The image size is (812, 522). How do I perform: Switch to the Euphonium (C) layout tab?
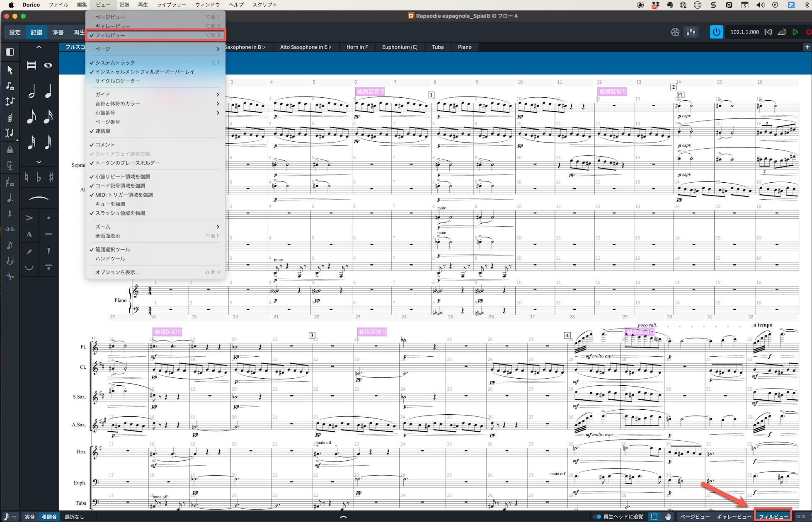coord(400,47)
